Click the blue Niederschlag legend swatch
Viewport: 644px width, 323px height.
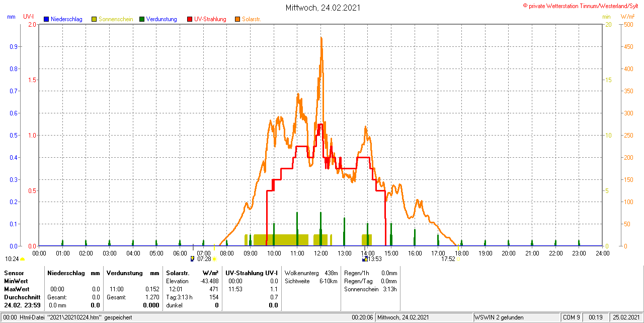pos(46,19)
